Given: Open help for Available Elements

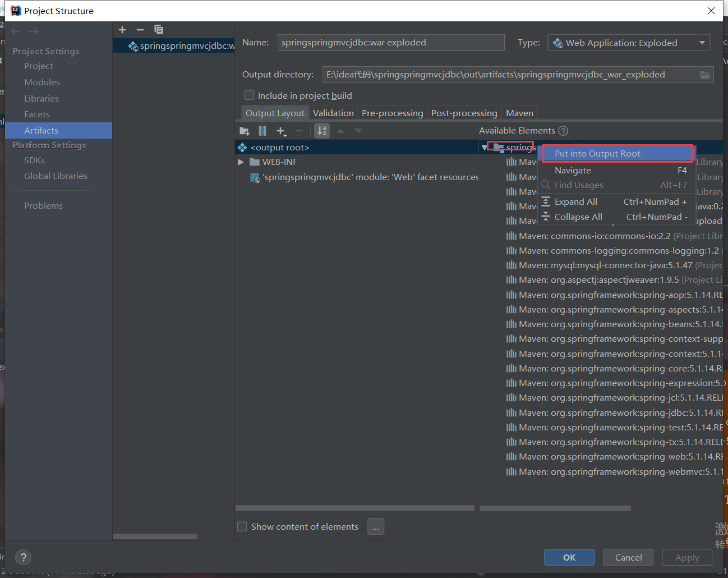Looking at the screenshot, I should coord(563,131).
